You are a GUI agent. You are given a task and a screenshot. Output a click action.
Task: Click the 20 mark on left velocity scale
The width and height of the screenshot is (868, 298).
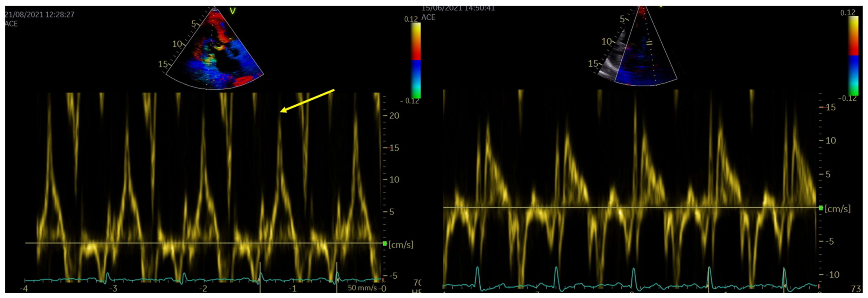pos(394,116)
